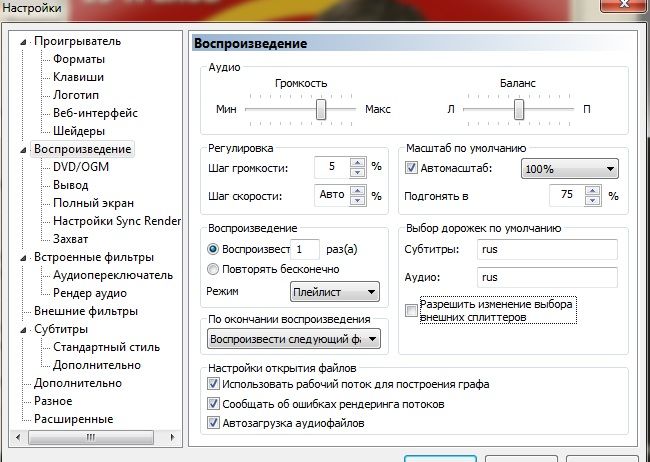
Task: Click the Шаг громкости stepper arrows
Action: click(x=358, y=167)
